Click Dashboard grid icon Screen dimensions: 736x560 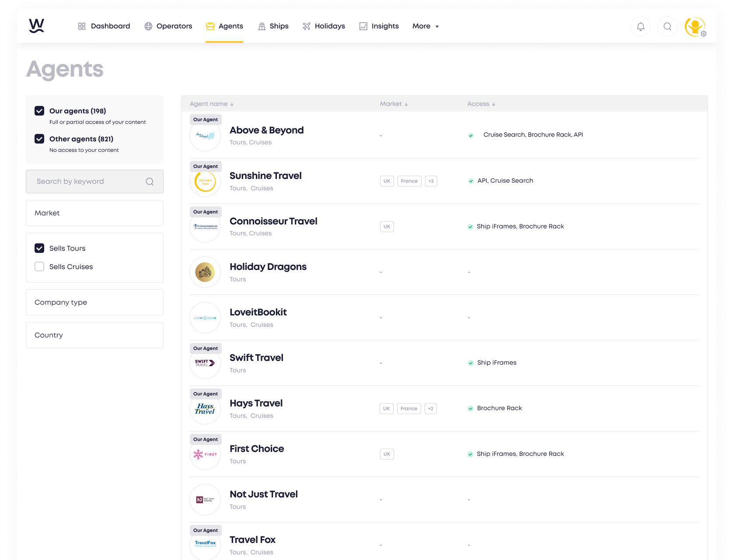[x=82, y=26]
